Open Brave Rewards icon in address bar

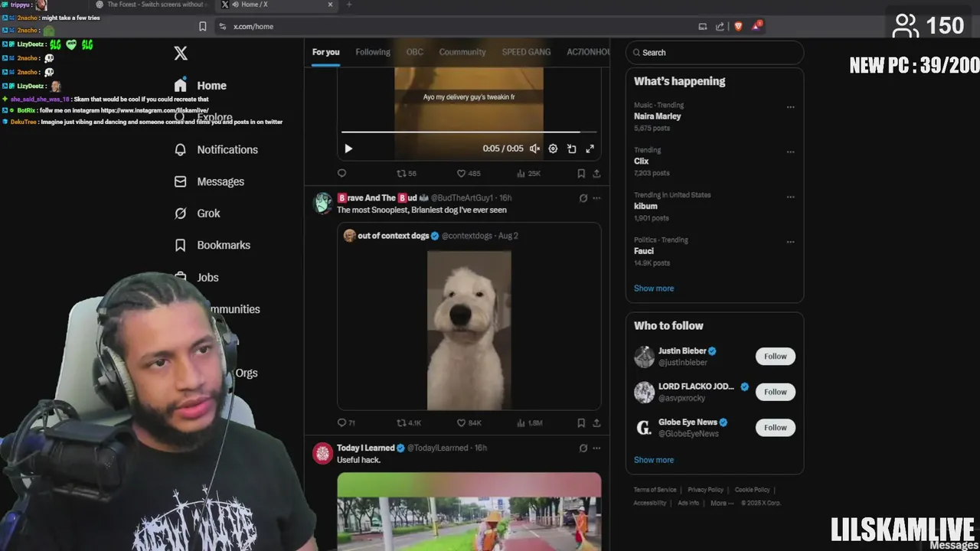756,26
